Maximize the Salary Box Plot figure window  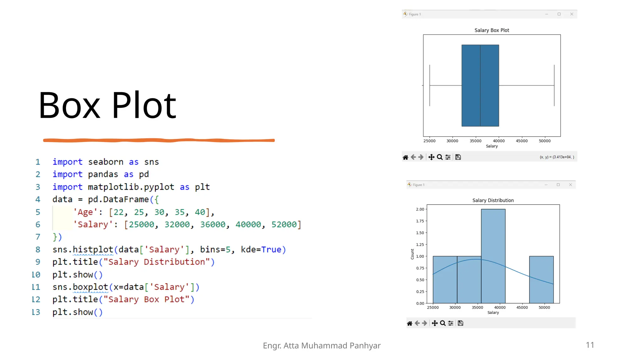click(x=559, y=14)
